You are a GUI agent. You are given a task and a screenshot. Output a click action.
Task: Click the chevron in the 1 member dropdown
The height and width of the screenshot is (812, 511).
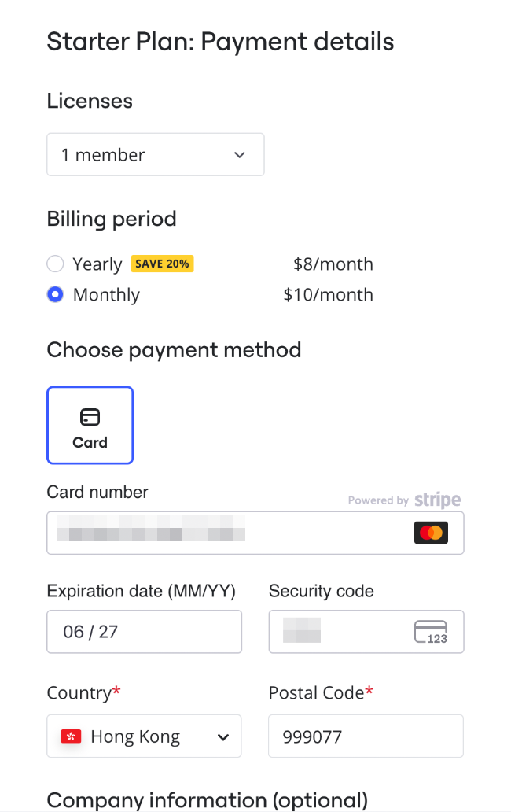tap(240, 155)
